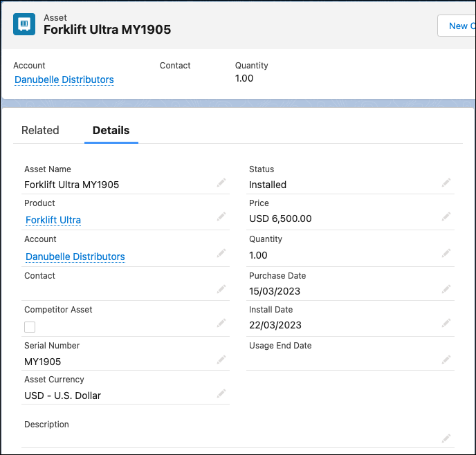This screenshot has height=455, width=476.
Task: Click the purchase date 15/03/2023
Action: (x=275, y=291)
